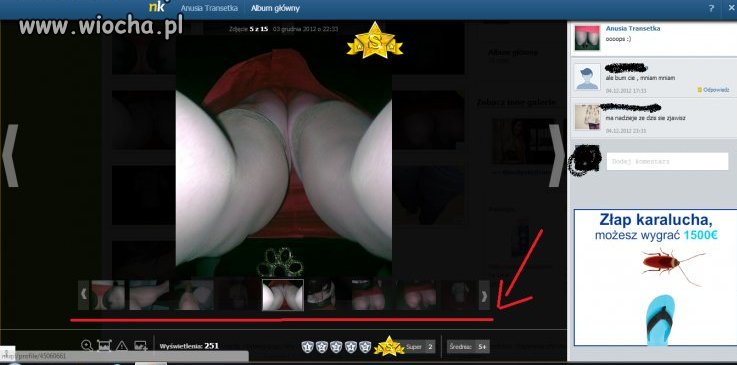Rate photo with star badge 1
This screenshot has height=365, width=737.
tap(307, 347)
